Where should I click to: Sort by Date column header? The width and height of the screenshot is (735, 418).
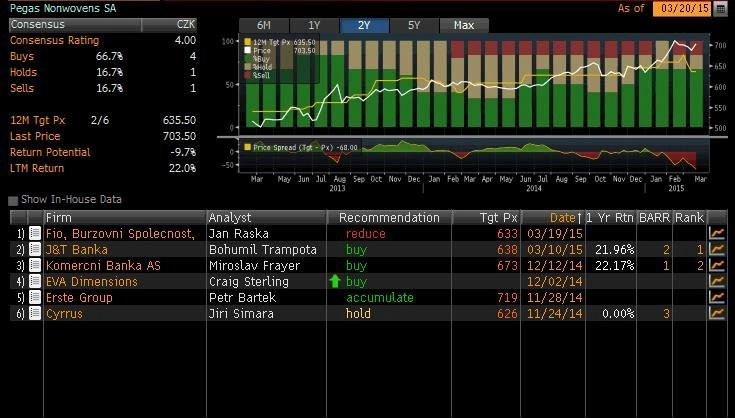click(x=553, y=217)
